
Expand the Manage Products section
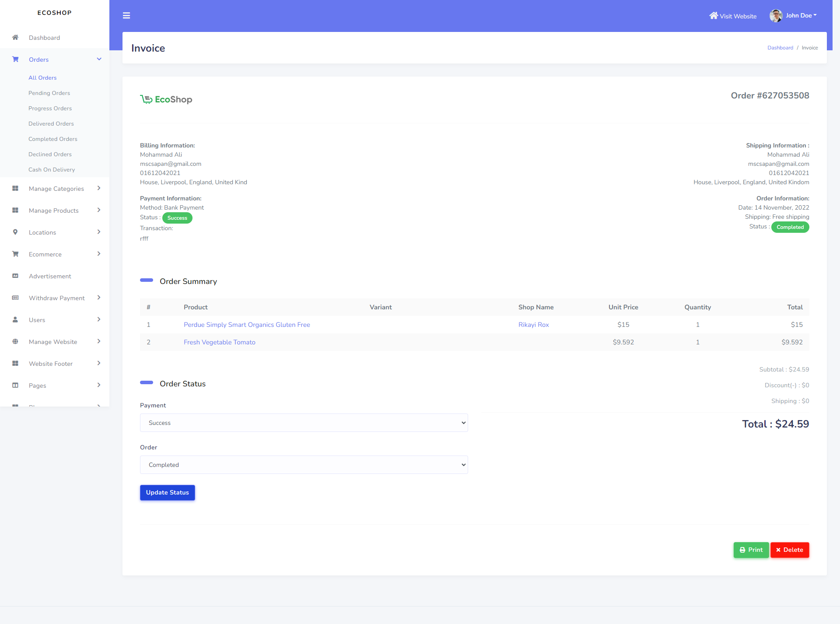[54, 210]
